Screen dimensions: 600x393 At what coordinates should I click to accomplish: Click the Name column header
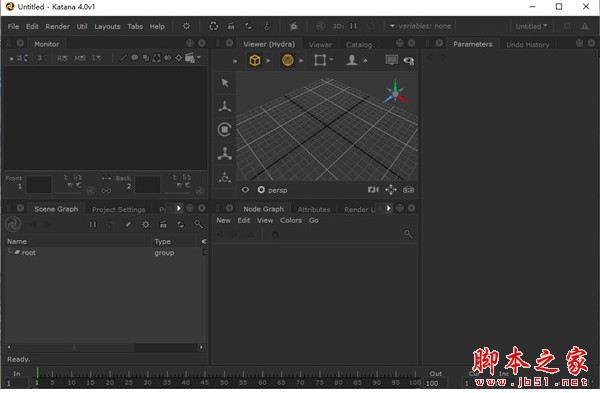17,241
